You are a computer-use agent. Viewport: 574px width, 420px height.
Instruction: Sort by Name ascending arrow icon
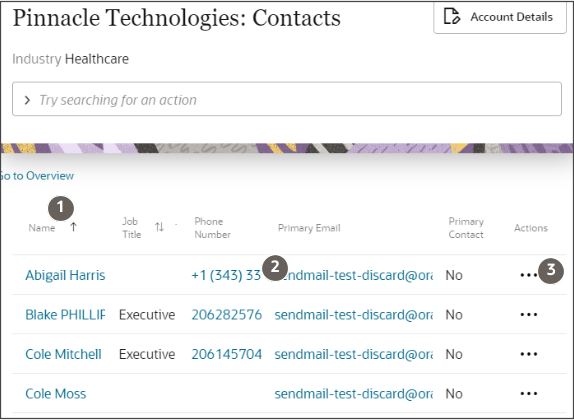pyautogui.click(x=74, y=227)
